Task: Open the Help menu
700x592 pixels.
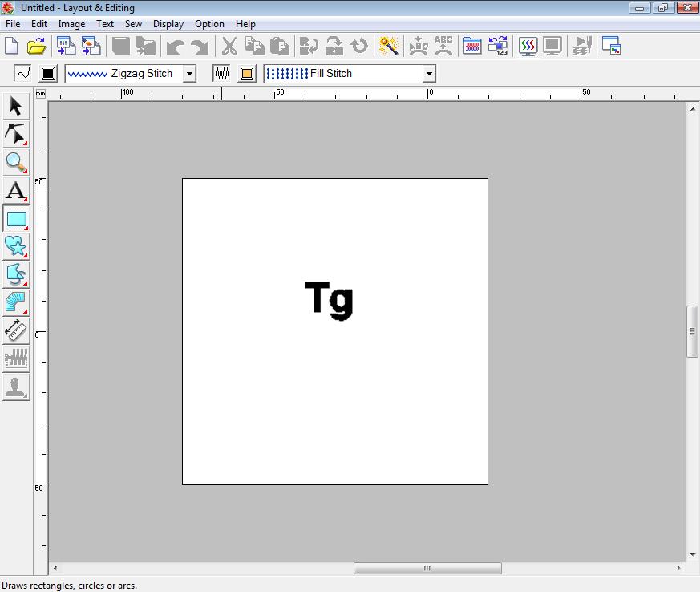Action: coord(245,24)
